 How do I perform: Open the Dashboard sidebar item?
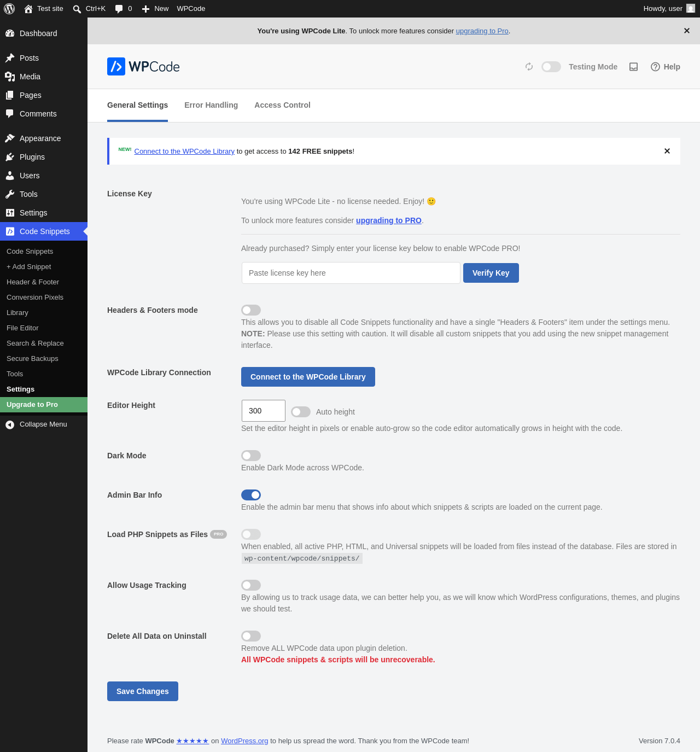44,33
